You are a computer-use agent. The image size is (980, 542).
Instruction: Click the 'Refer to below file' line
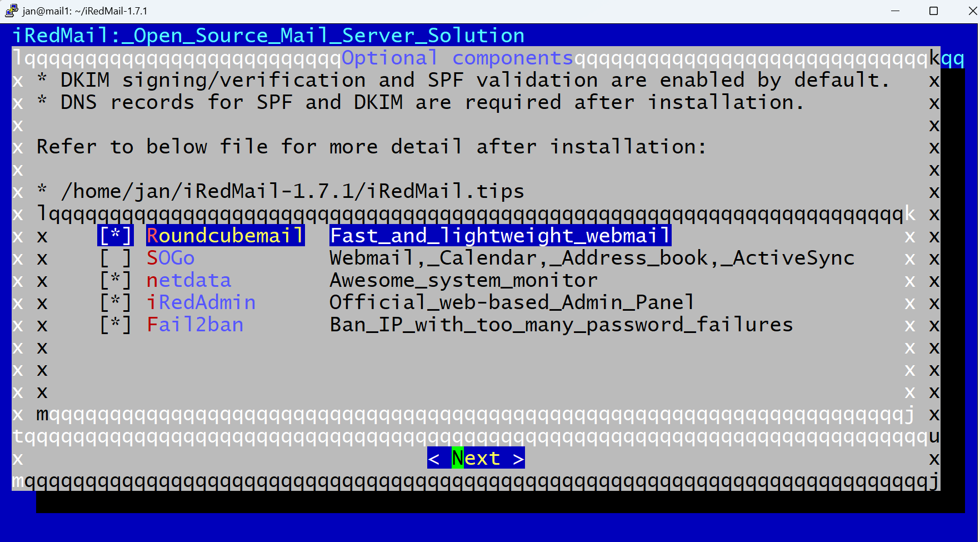pos(372,147)
